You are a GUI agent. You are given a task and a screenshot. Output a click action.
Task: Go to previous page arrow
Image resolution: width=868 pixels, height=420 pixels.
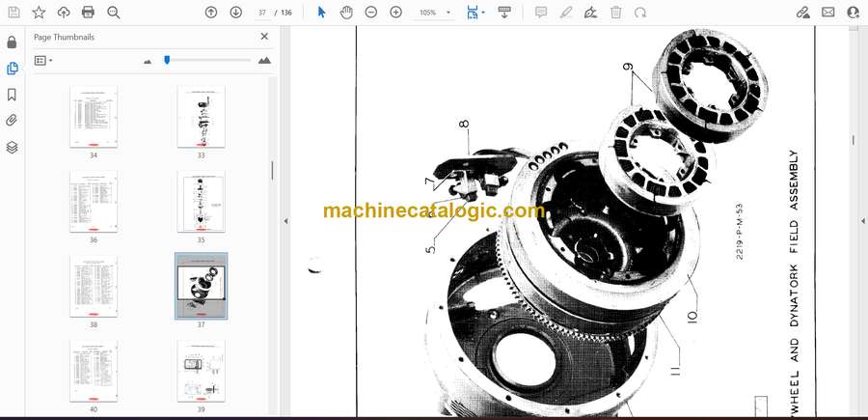coord(211,13)
